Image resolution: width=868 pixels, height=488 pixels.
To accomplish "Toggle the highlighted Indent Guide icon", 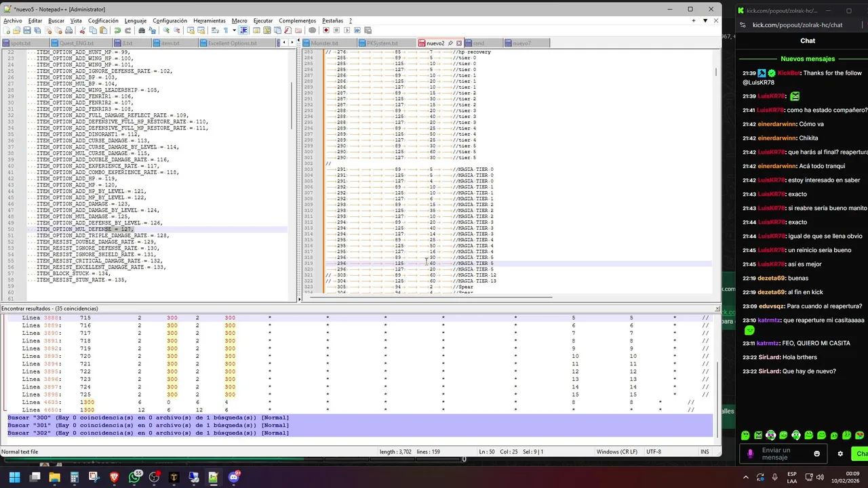I will click(x=243, y=30).
